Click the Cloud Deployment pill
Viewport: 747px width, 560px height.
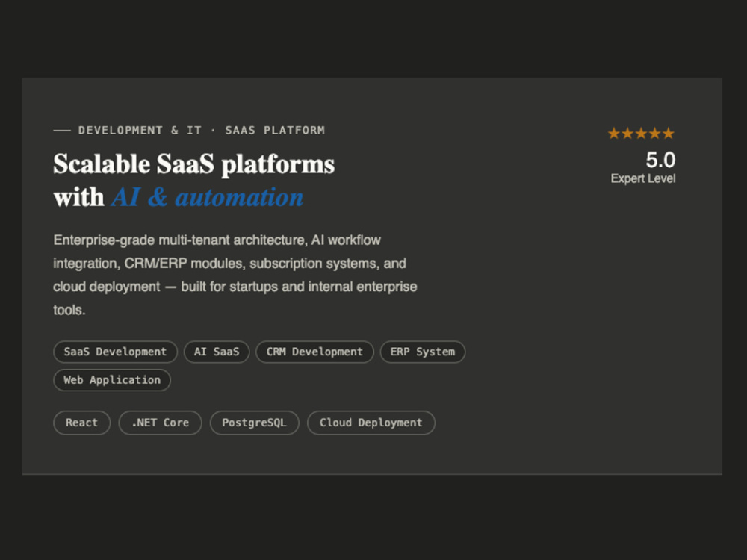coord(371,423)
